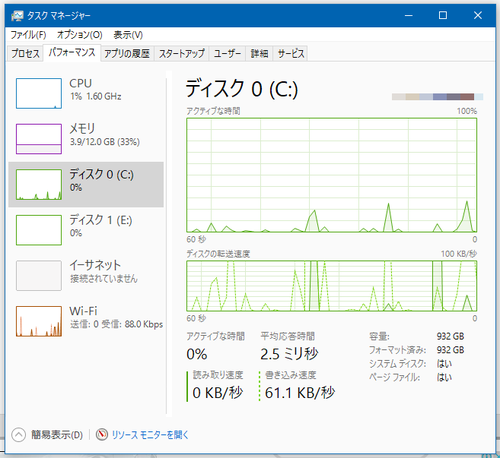Select the CPU 1% 1.60 GHz entry
The height and width of the screenshot is (458, 500).
(x=86, y=93)
